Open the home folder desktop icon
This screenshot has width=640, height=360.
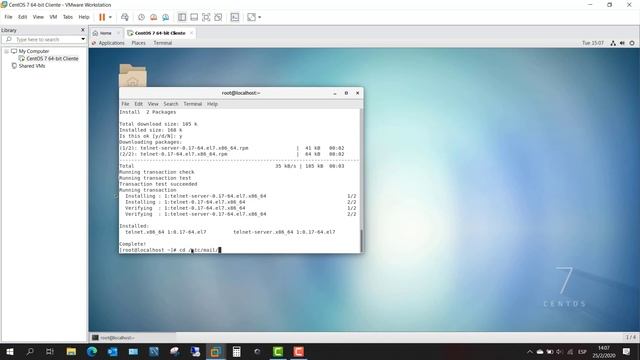point(133,75)
